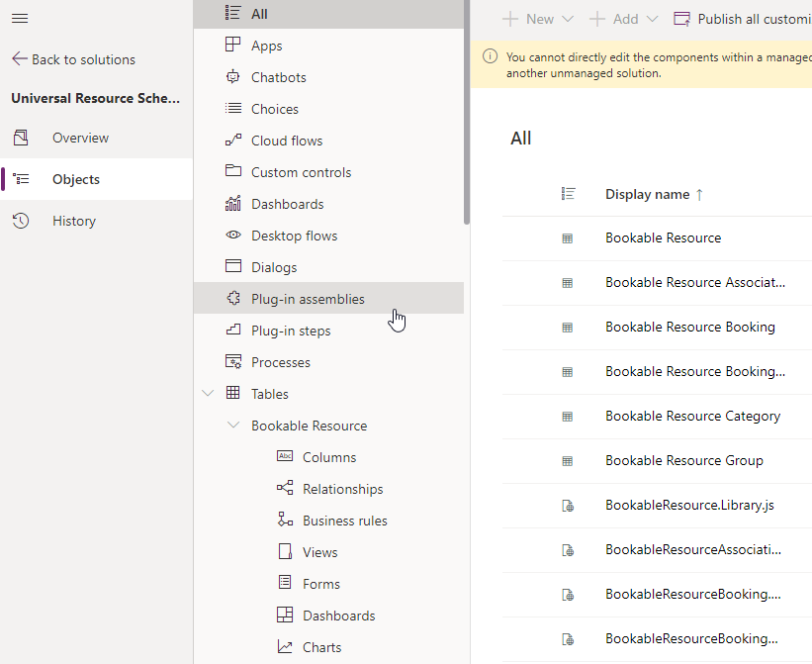Open the New dropdown chevron
This screenshot has width=812, height=664.
(x=568, y=19)
